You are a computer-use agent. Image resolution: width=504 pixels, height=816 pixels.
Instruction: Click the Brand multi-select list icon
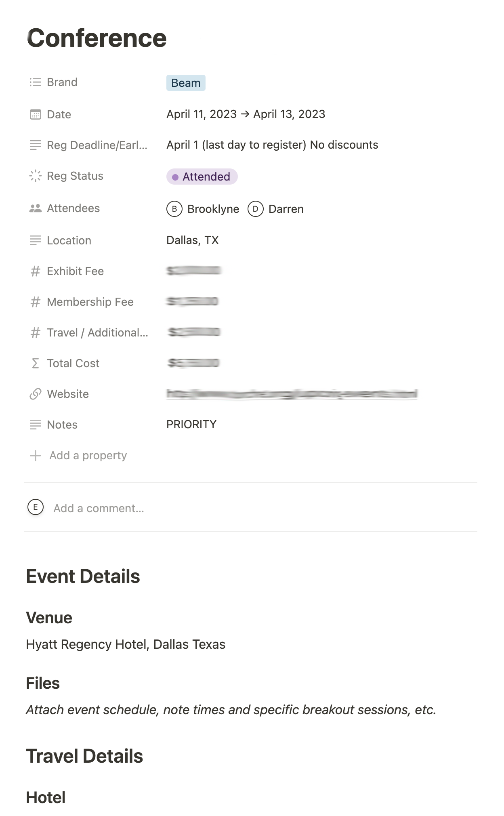click(36, 82)
